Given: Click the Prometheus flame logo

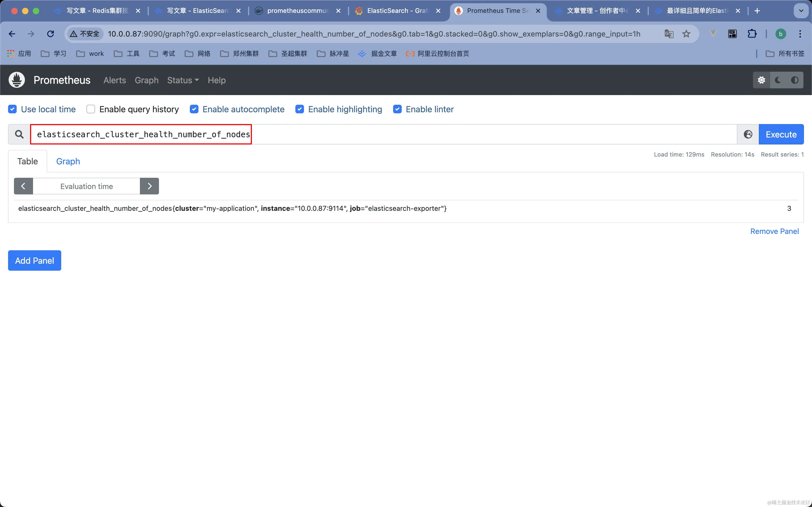Looking at the screenshot, I should tap(17, 80).
